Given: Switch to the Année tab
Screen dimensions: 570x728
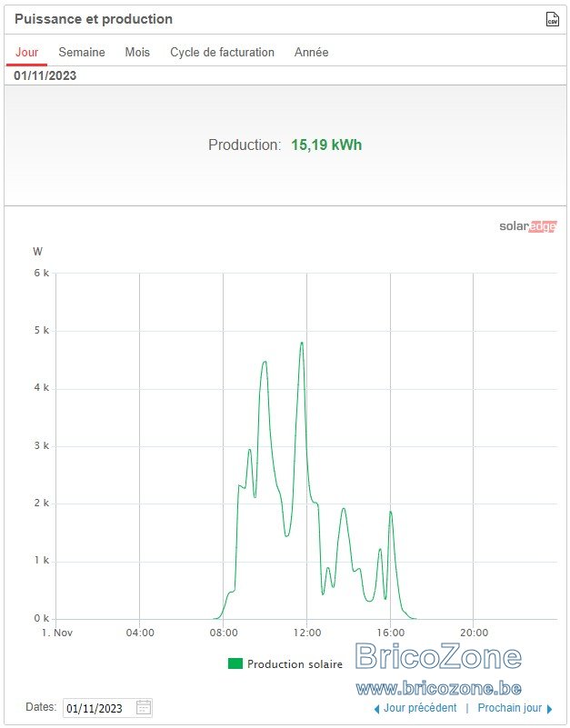Looking at the screenshot, I should [x=311, y=52].
